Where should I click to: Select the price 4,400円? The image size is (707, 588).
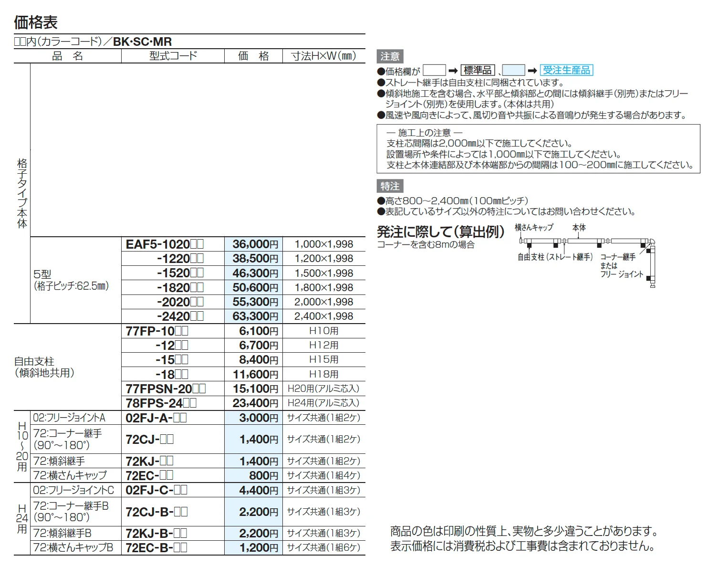click(x=259, y=490)
